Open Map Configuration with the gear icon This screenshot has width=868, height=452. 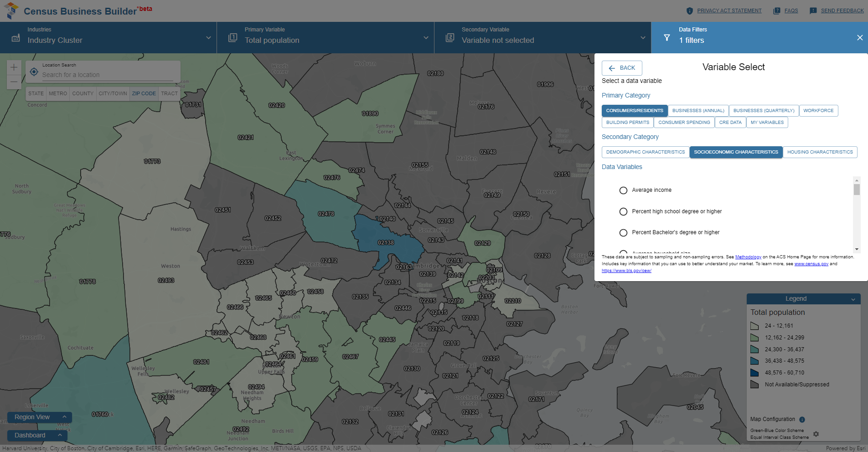[x=816, y=434]
